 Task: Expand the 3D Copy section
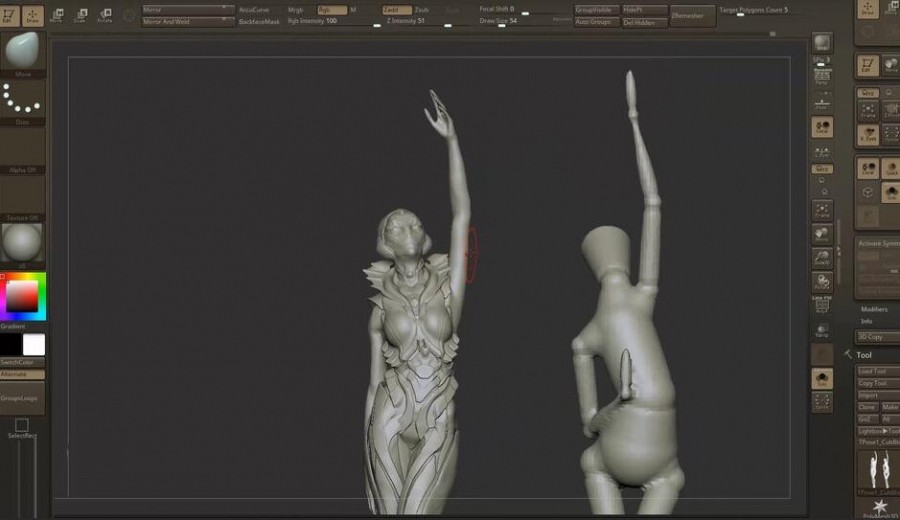coord(878,337)
